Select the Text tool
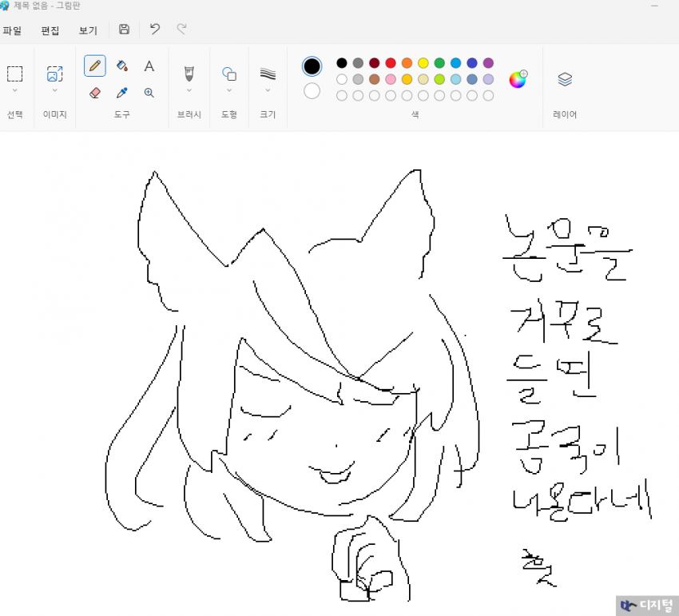The height and width of the screenshot is (616, 679). (149, 66)
